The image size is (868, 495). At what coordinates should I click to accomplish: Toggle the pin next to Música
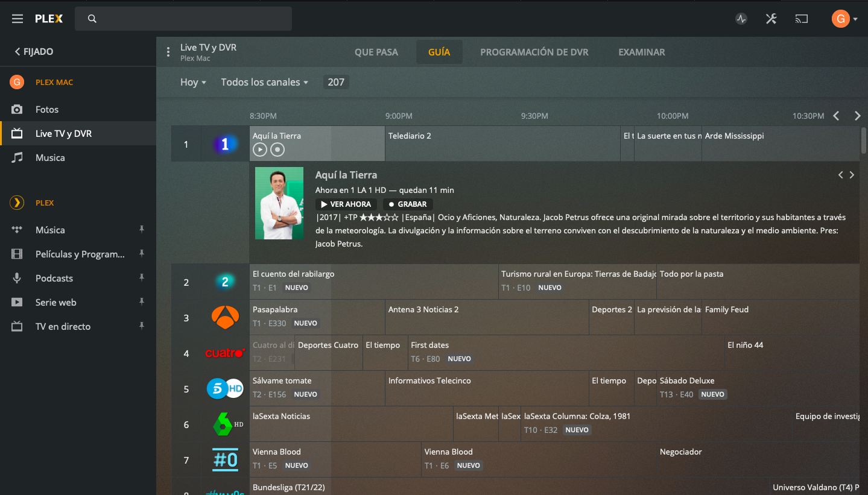click(x=142, y=230)
